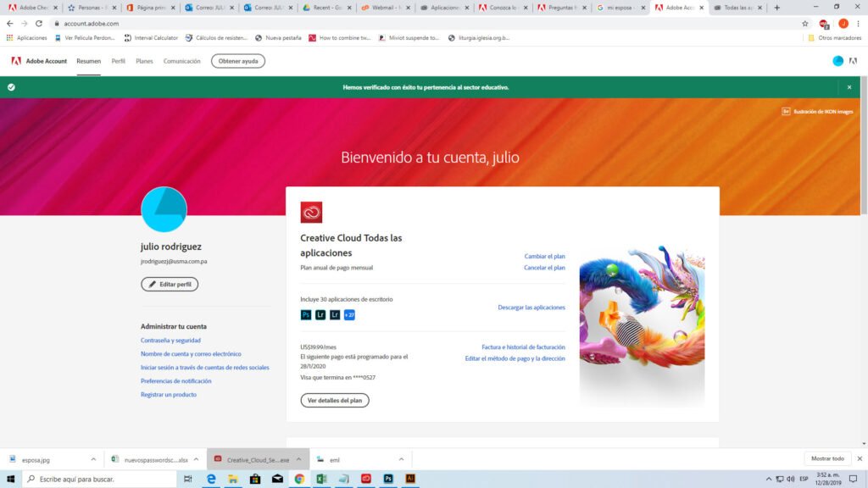Switch to the Perfil tab
This screenshot has width=868, height=488.
118,60
